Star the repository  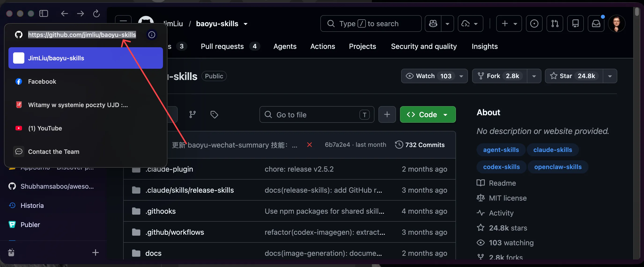574,76
